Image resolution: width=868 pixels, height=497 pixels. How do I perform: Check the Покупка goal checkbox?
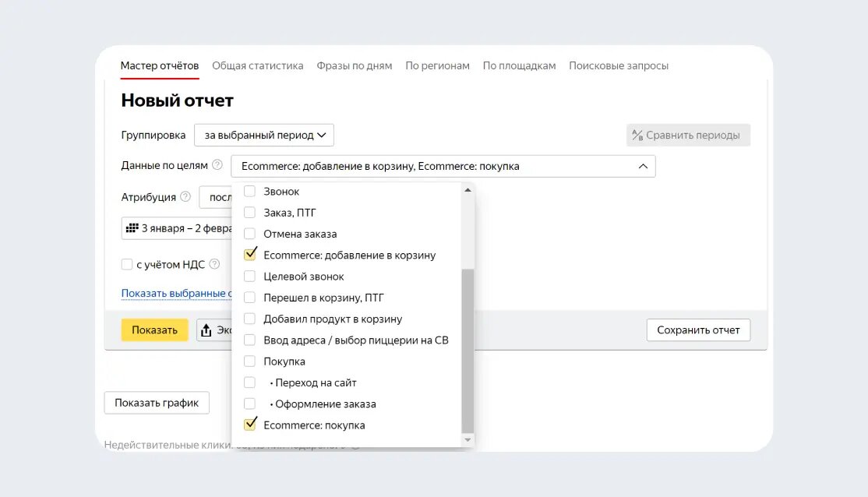point(249,361)
